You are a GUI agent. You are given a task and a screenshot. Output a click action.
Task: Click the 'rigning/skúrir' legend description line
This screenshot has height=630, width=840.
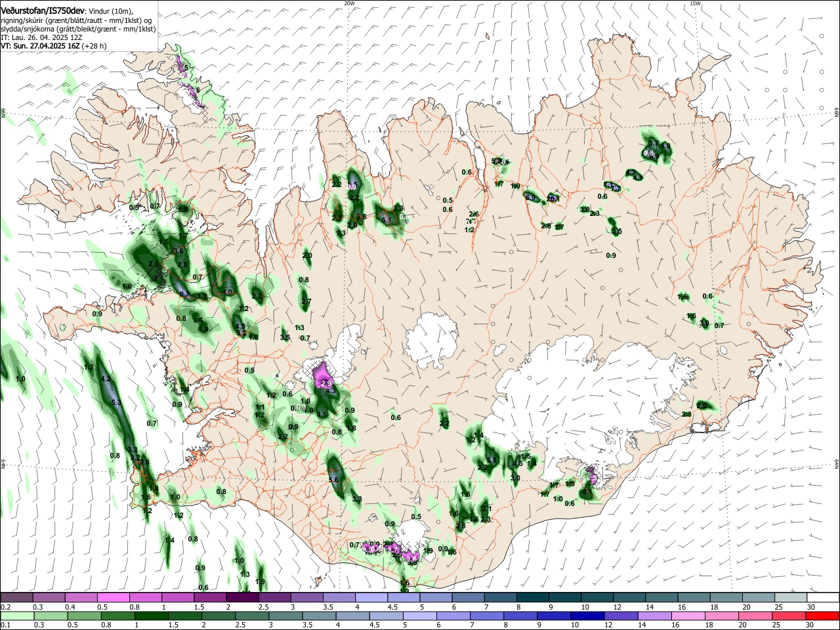click(76, 20)
